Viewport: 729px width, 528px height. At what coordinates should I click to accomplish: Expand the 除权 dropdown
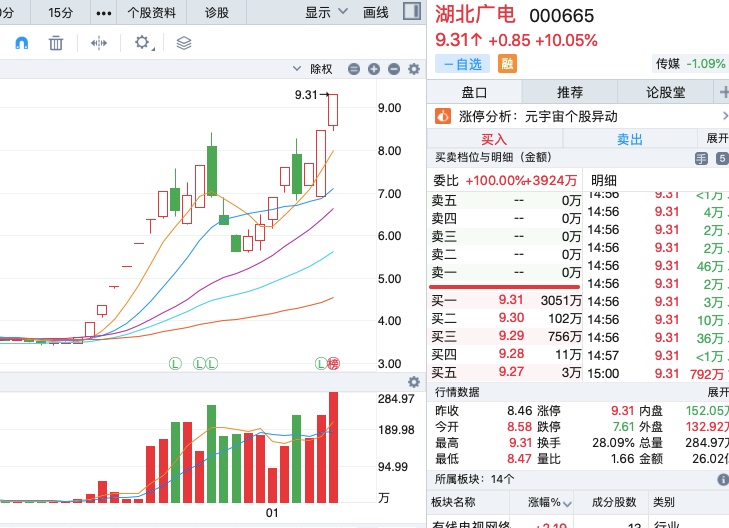313,69
